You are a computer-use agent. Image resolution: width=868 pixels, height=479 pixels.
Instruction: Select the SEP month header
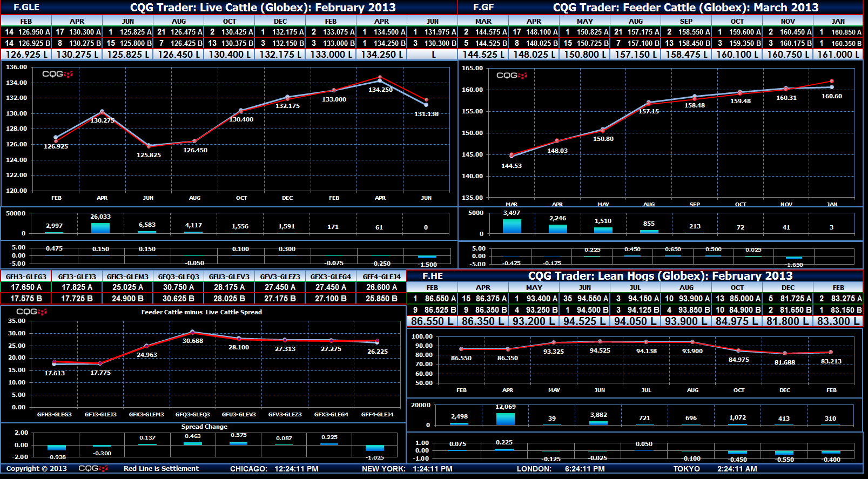(x=687, y=21)
